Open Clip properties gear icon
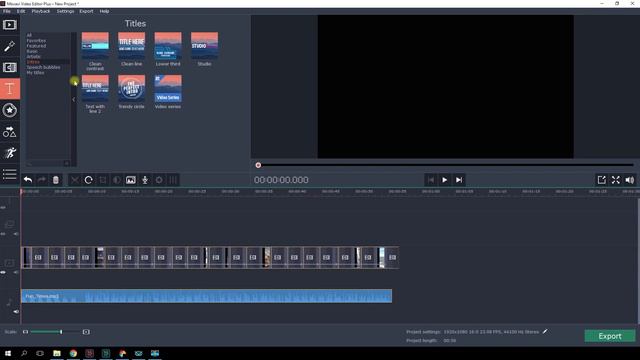640x360 pixels. (x=159, y=180)
